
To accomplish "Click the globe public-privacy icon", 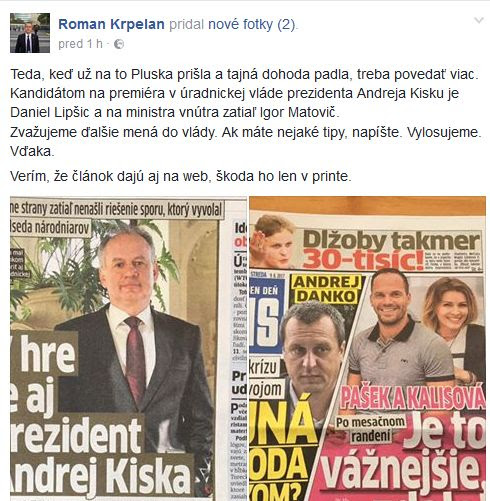I will tap(119, 44).
